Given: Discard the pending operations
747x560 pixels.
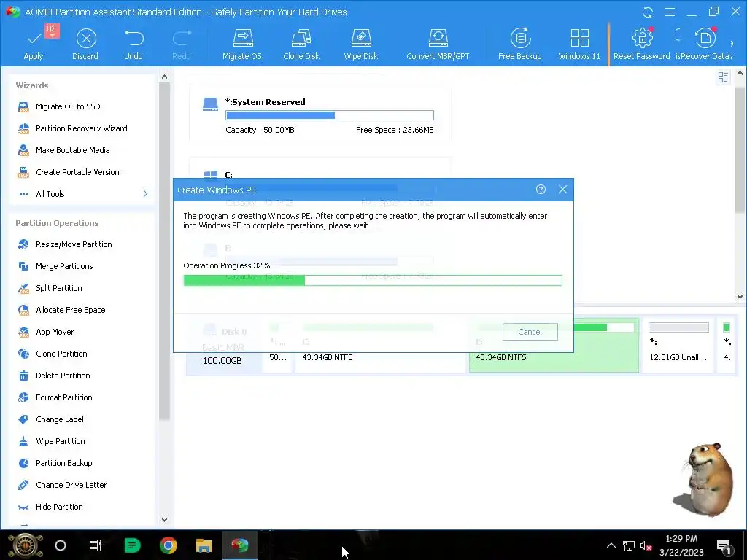Looking at the screenshot, I should point(86,44).
